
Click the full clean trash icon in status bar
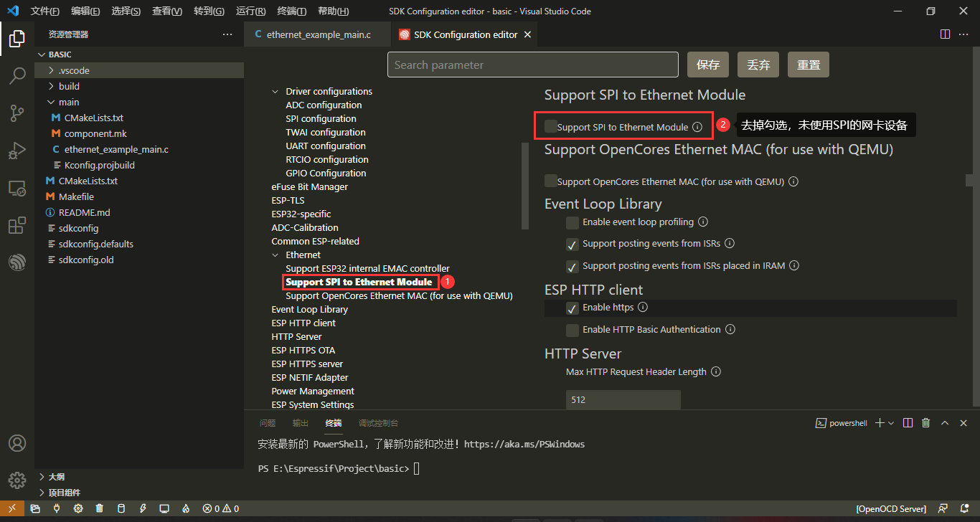(100, 509)
